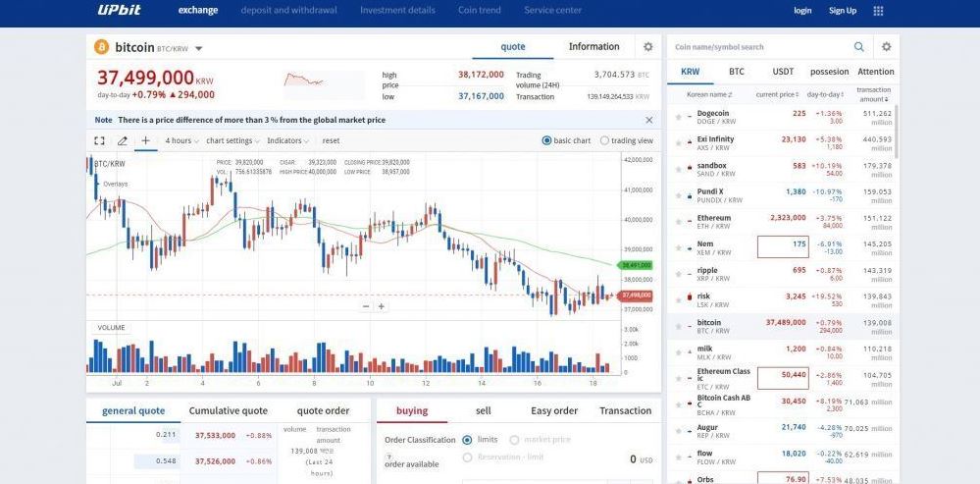Open 4 hours interval dropdown

click(x=181, y=140)
